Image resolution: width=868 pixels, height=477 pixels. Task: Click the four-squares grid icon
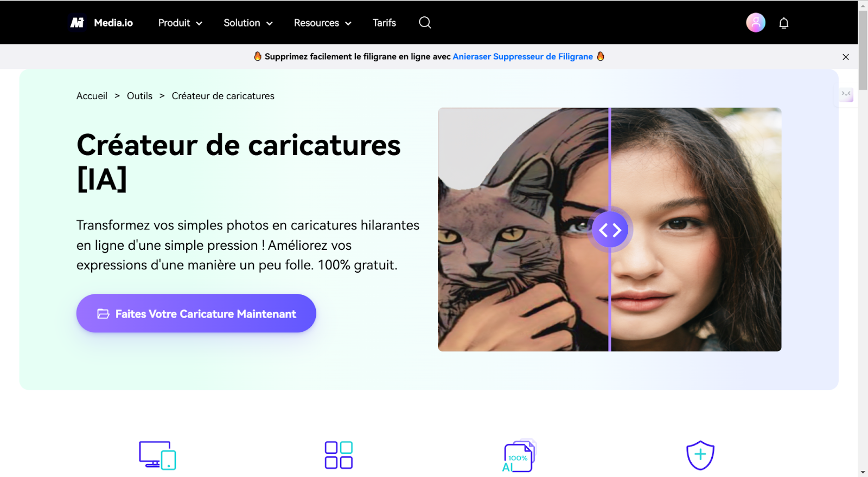(339, 455)
